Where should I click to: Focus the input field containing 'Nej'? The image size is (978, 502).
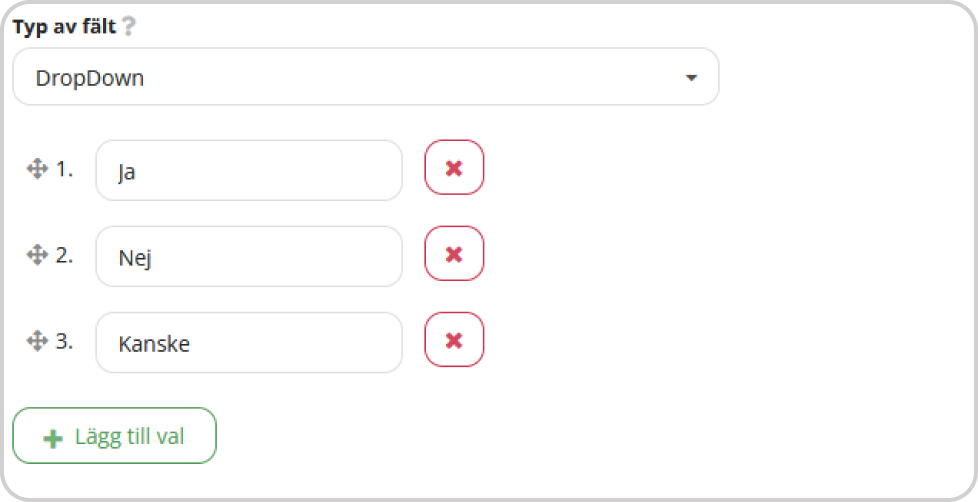(249, 256)
